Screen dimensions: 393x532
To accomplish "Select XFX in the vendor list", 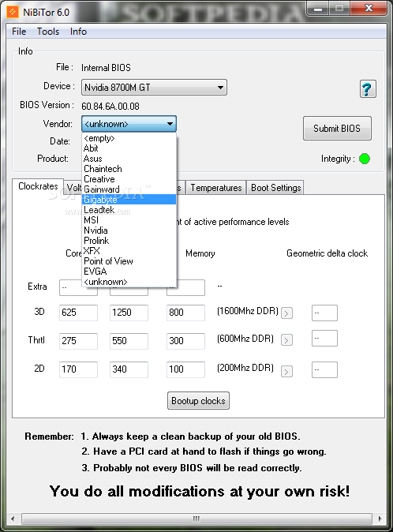I will (129, 251).
